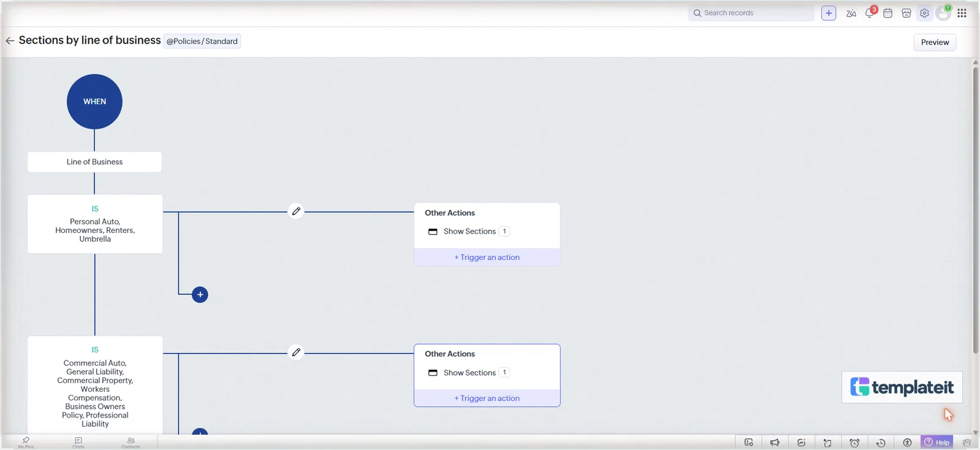Select the Personal Auto, Homeowners condition box

pyautogui.click(x=95, y=224)
